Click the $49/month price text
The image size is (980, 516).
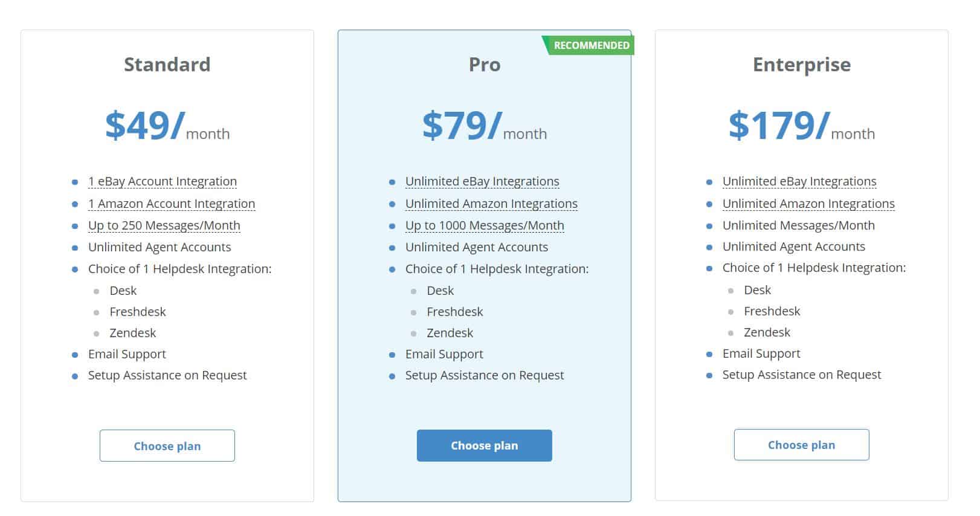coord(168,127)
